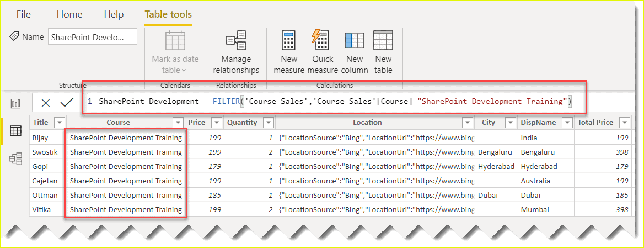Click the DispName cell Mumbai
644x248 pixels.
546,210
